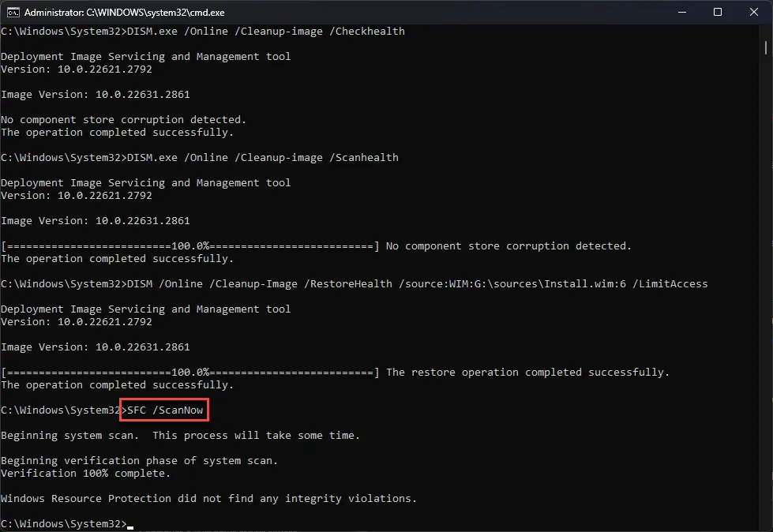Click 'Verification 100% complete.' line
Screen dimensions: 773x532
(x=85, y=474)
